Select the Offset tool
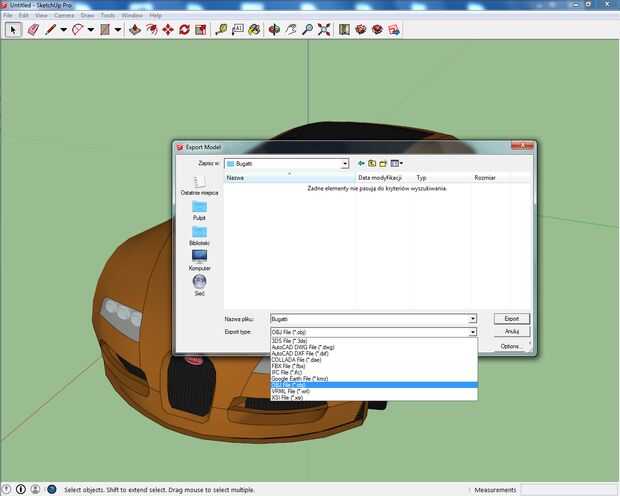This screenshot has height=496, width=620. [151, 30]
